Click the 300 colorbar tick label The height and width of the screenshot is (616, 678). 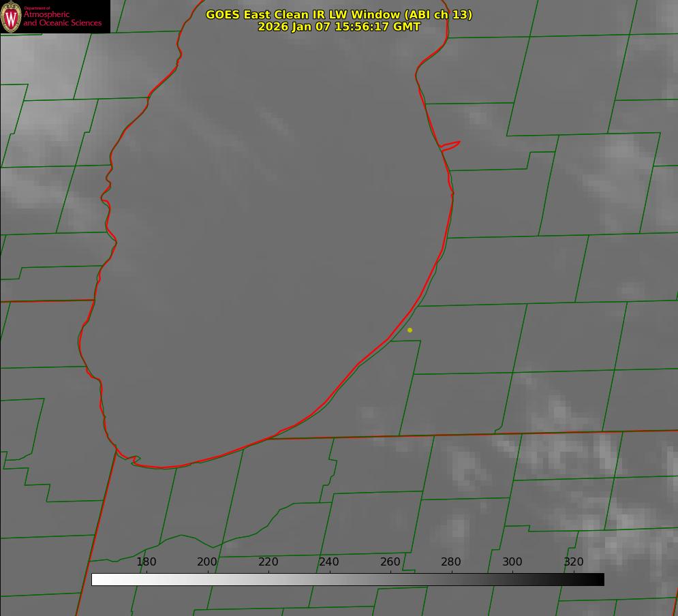(x=512, y=562)
